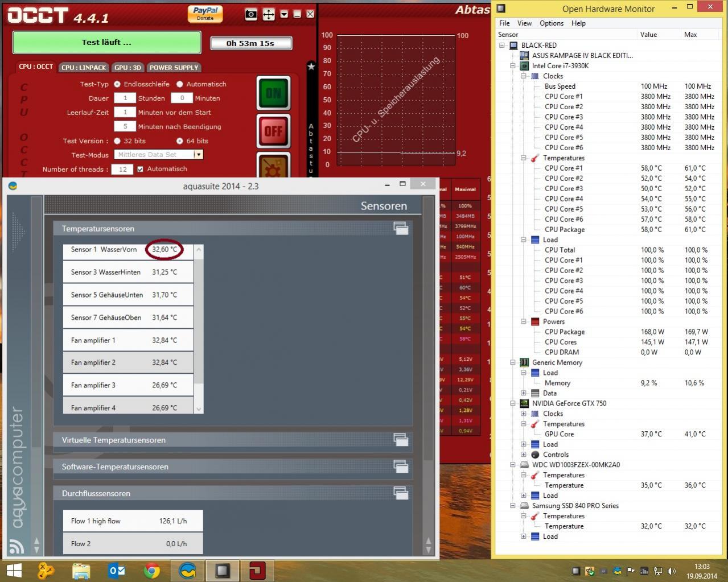The width and height of the screenshot is (728, 582).
Task: Click the aquasuite taskbar icon
Action: click(187, 571)
